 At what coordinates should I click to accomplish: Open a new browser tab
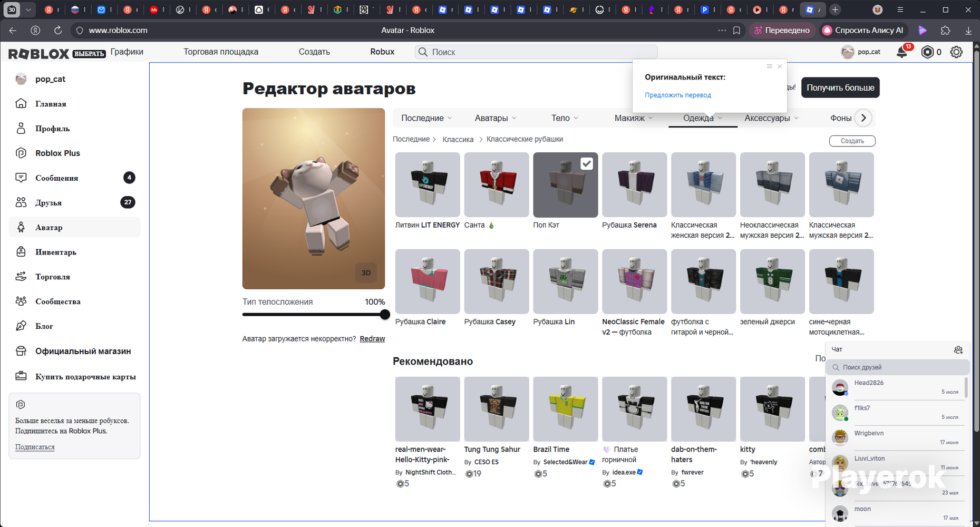click(835, 9)
